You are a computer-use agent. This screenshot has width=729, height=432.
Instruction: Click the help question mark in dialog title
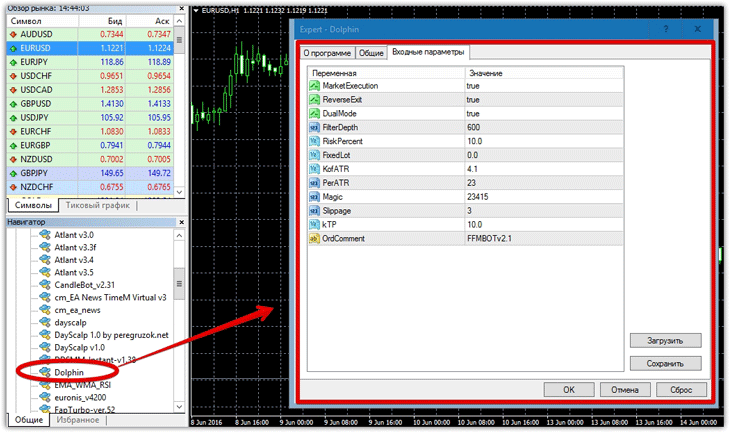pos(666,30)
